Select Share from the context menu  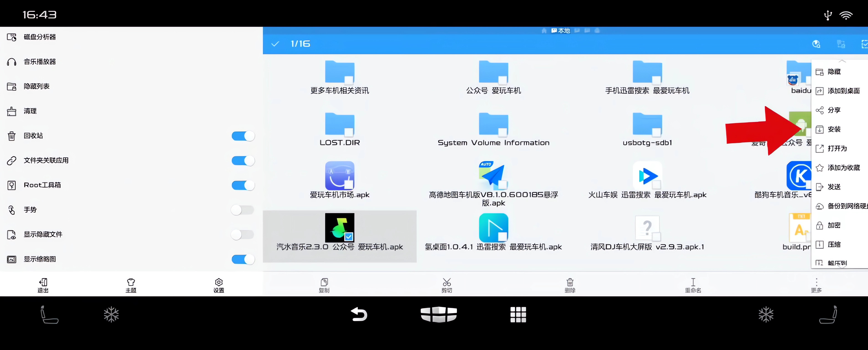point(835,110)
